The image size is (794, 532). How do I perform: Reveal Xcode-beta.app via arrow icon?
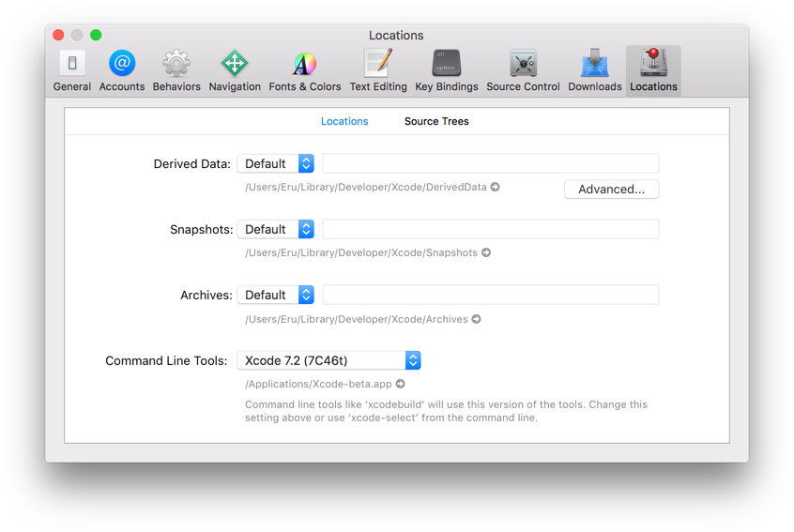point(401,384)
